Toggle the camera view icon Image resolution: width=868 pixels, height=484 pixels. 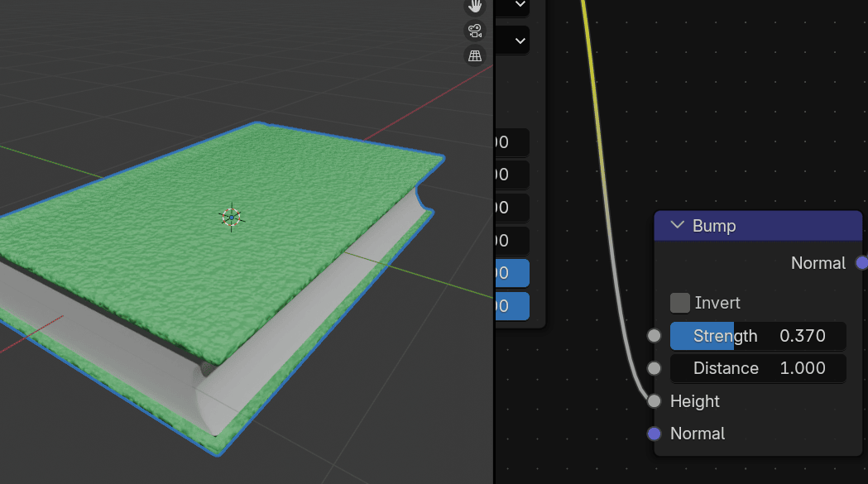[475, 31]
